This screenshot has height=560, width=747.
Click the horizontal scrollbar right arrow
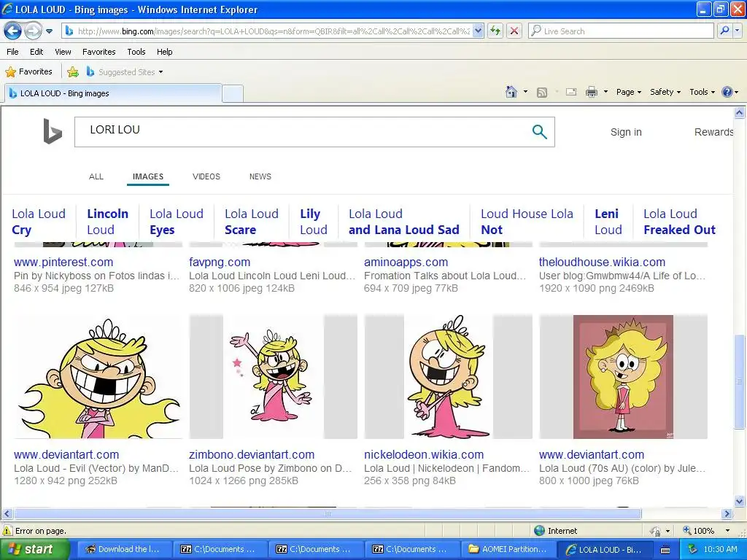point(727,514)
